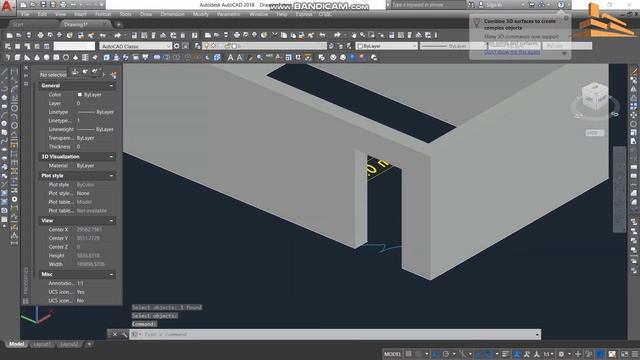
Task: Select the Wedge solid tool
Action: click(x=27, y=58)
